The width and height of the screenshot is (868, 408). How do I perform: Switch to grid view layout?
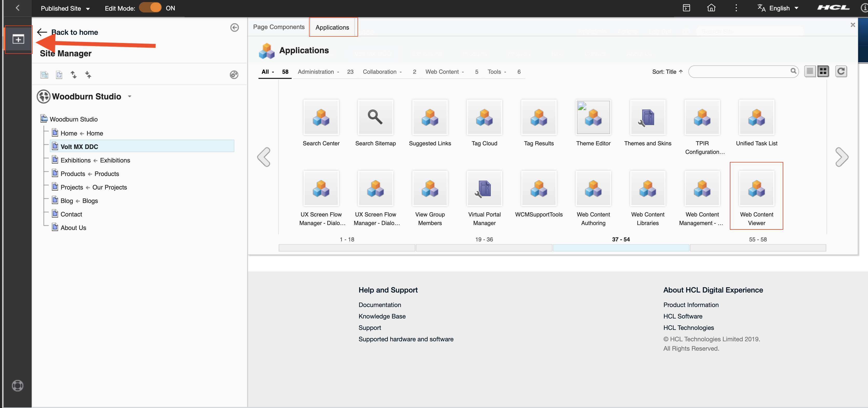tap(823, 71)
